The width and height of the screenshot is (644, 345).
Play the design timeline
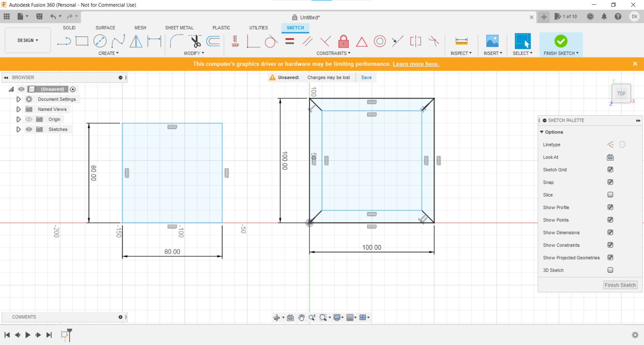point(28,335)
